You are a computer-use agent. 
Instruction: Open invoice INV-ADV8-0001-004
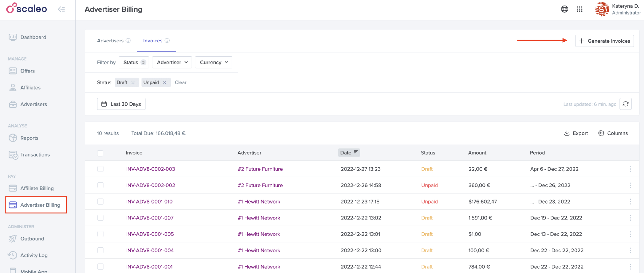tap(150, 250)
